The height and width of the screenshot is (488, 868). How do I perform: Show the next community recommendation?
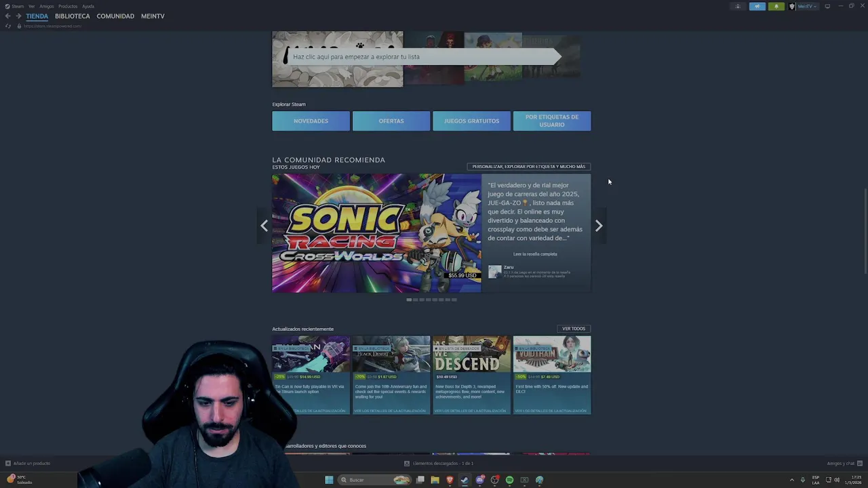pos(599,226)
